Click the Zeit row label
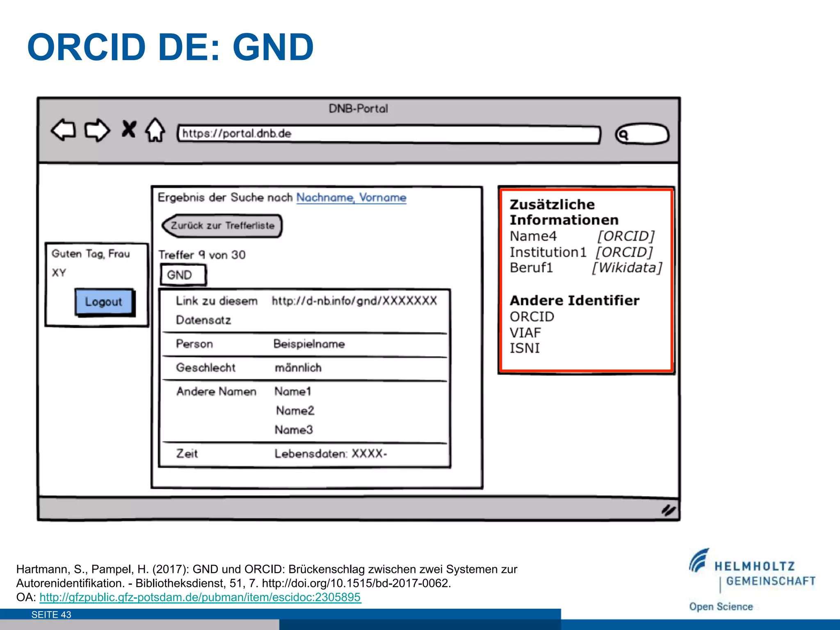This screenshot has height=630, width=840. coord(187,454)
